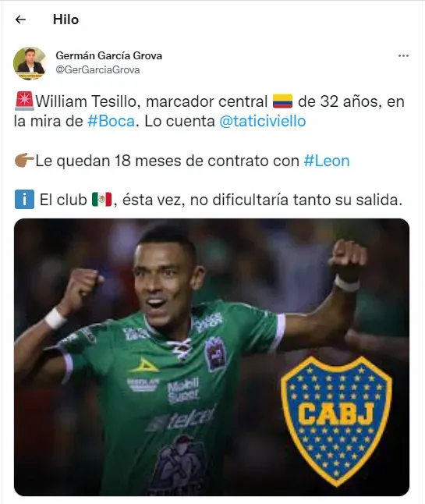Click the CABJ crest in the image
The width and height of the screenshot is (425, 504).
tap(337, 420)
